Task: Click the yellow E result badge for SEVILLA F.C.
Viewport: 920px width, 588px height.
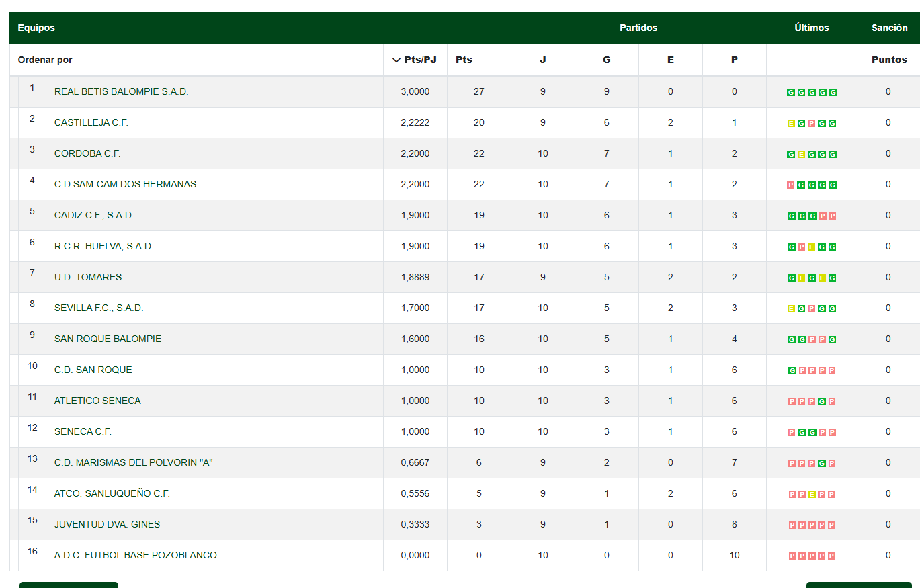Action: [791, 309]
